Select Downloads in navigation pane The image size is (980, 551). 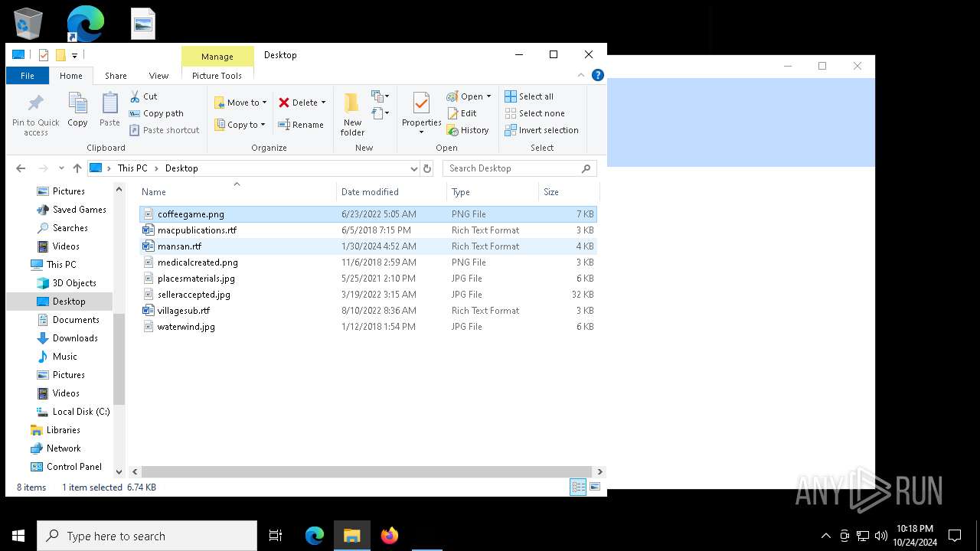(75, 338)
